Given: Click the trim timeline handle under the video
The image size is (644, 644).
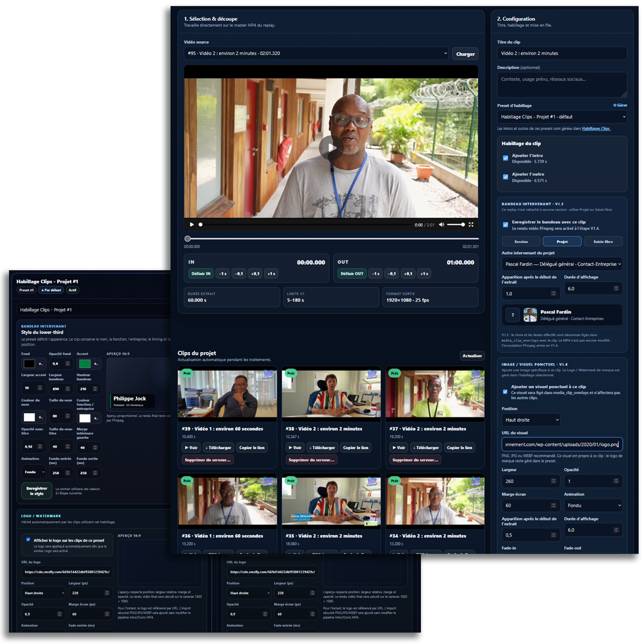Looking at the screenshot, I should point(187,239).
